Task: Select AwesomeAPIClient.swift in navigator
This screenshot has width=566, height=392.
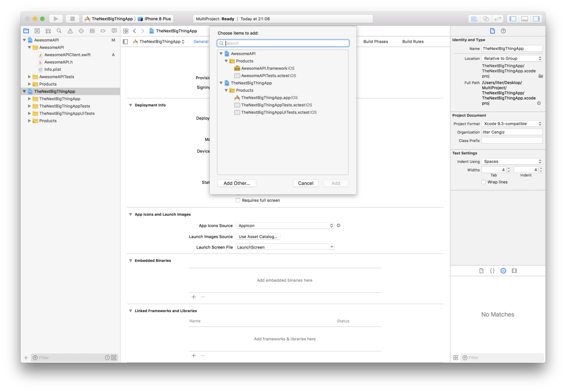Action: 67,55
